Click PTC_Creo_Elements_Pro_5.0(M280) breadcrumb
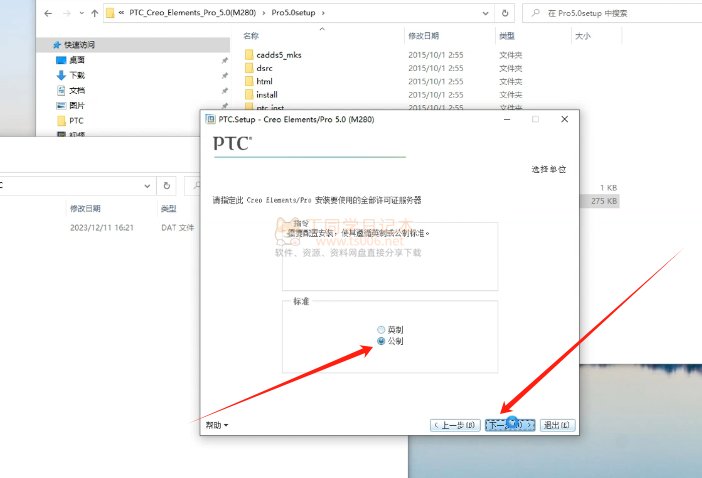This screenshot has width=702, height=478. [x=193, y=13]
